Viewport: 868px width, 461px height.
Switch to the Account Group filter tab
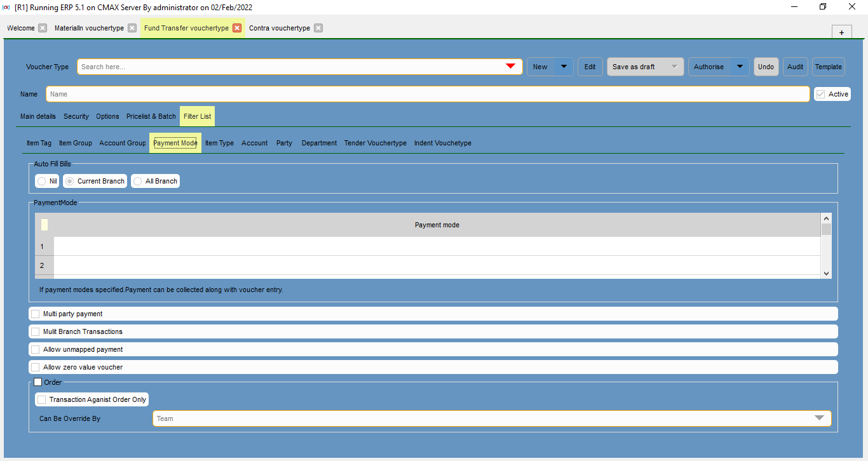pyautogui.click(x=123, y=143)
